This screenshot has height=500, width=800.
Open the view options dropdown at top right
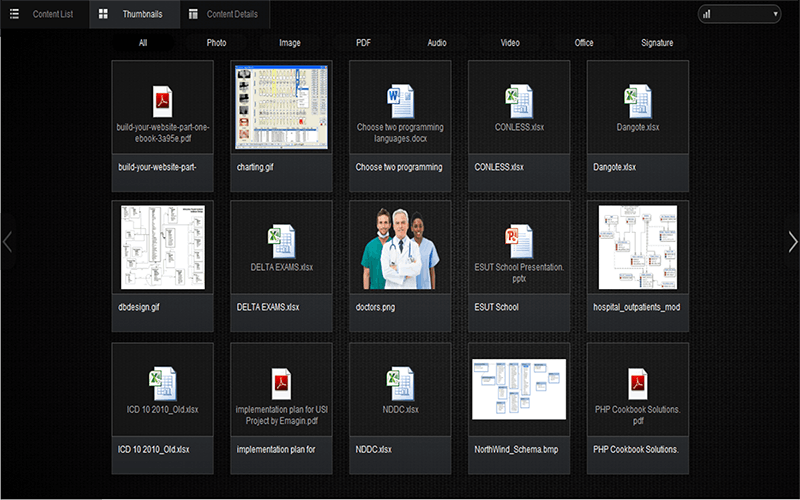click(739, 14)
